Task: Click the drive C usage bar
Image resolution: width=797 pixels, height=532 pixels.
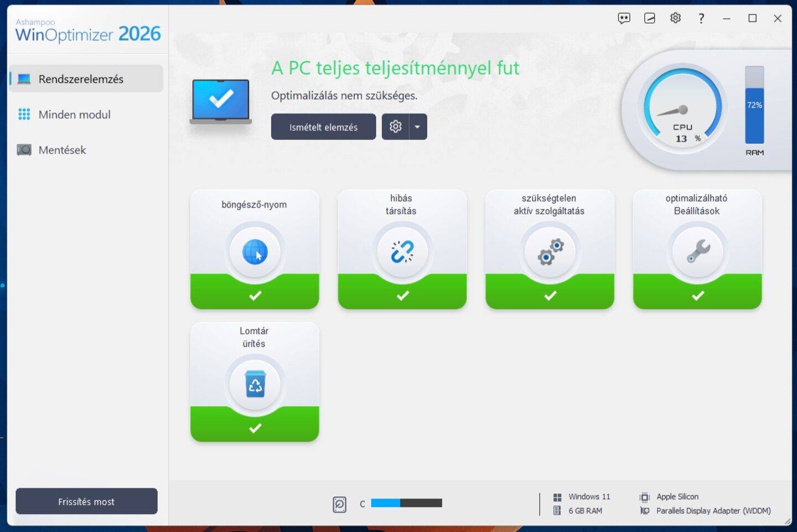Action: (x=406, y=503)
